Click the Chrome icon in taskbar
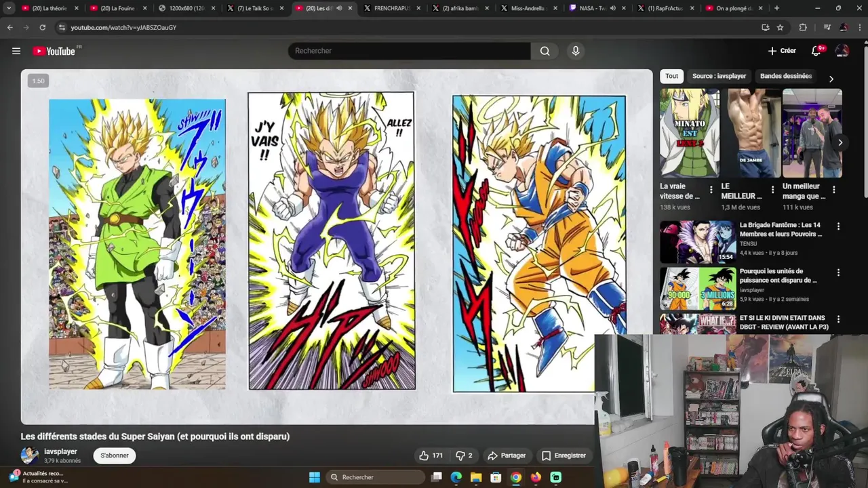Image resolution: width=868 pixels, height=488 pixels. point(516,477)
